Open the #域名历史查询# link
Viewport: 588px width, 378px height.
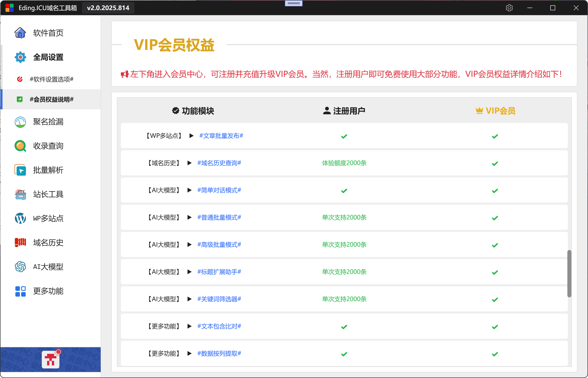point(219,163)
